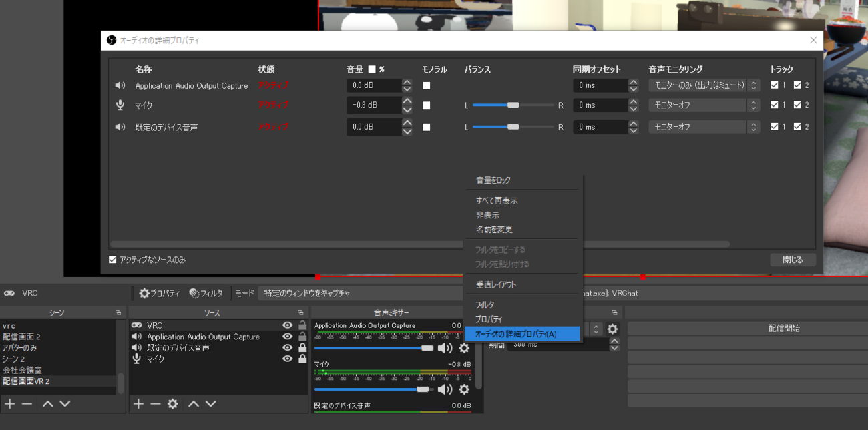Choose 名前を変更 from context menu

tap(494, 230)
